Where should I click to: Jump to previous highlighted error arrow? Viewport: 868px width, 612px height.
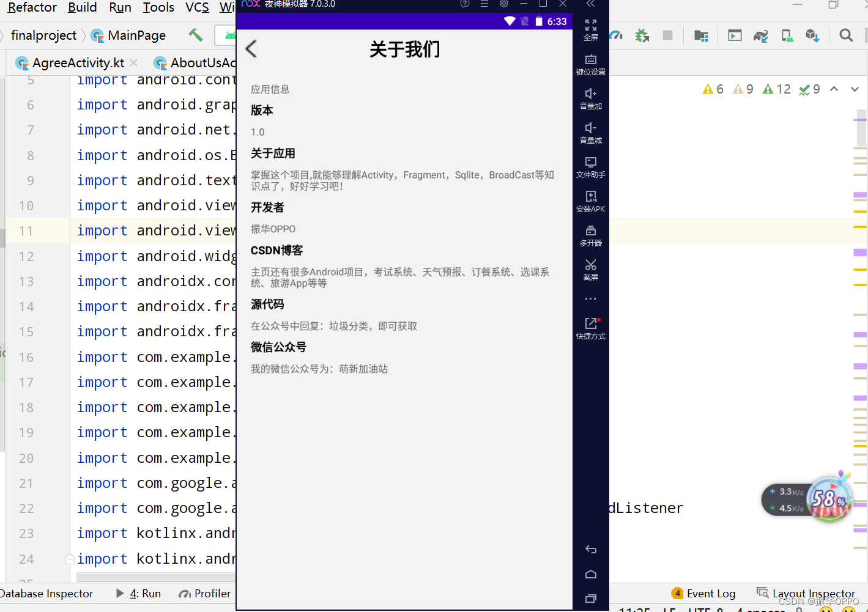[834, 89]
